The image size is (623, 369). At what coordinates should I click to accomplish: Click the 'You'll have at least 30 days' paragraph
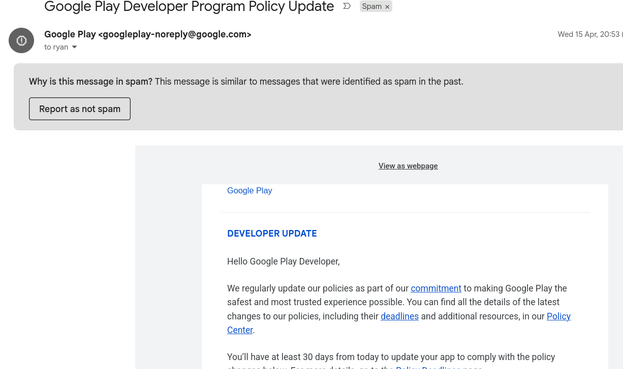click(x=391, y=361)
